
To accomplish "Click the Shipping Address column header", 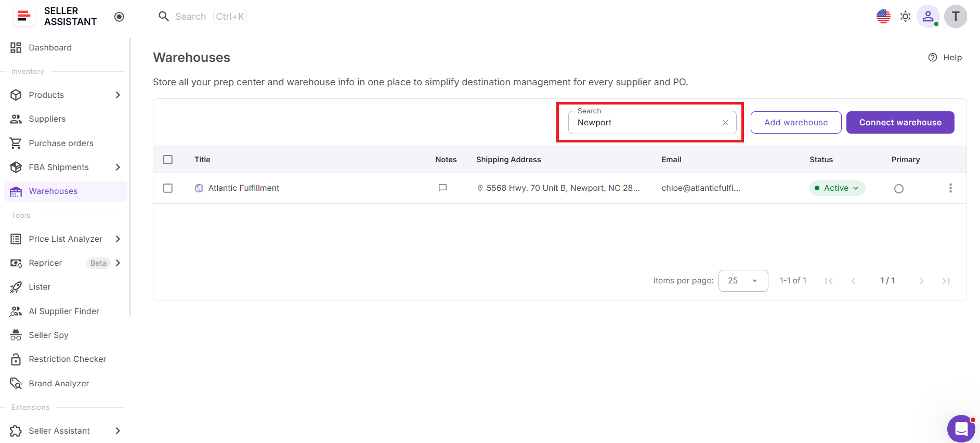I will coord(508,160).
